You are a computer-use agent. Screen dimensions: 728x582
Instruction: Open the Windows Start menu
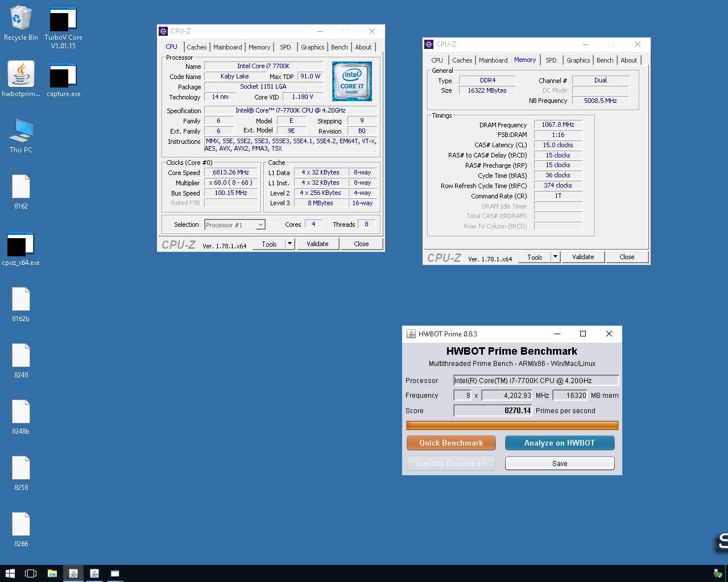pos(10,573)
